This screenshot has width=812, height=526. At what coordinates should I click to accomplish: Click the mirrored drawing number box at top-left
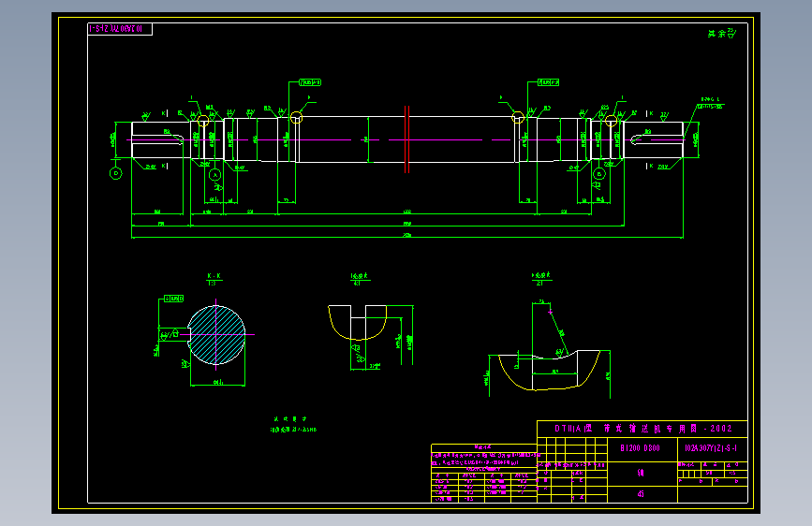coord(120,29)
